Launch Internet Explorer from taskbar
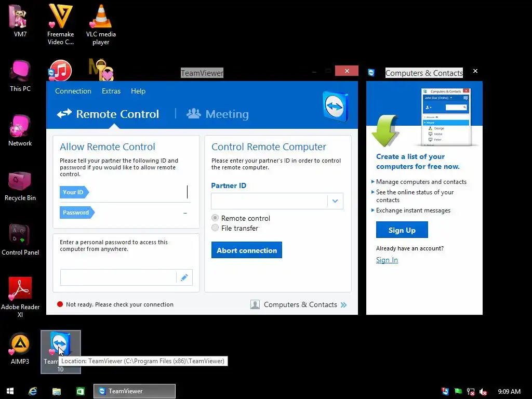 tap(33, 391)
